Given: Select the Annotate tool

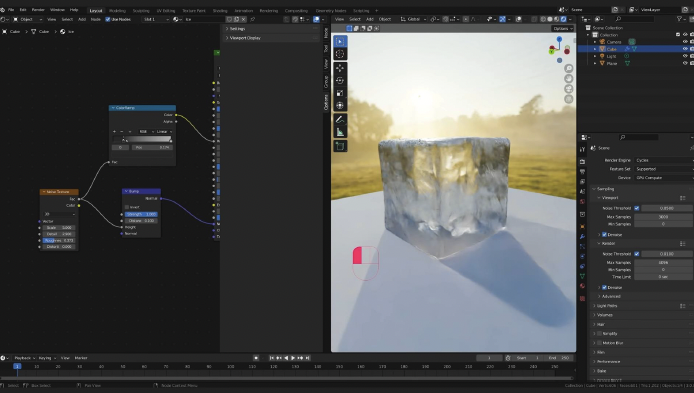Looking at the screenshot, I should click(x=340, y=119).
